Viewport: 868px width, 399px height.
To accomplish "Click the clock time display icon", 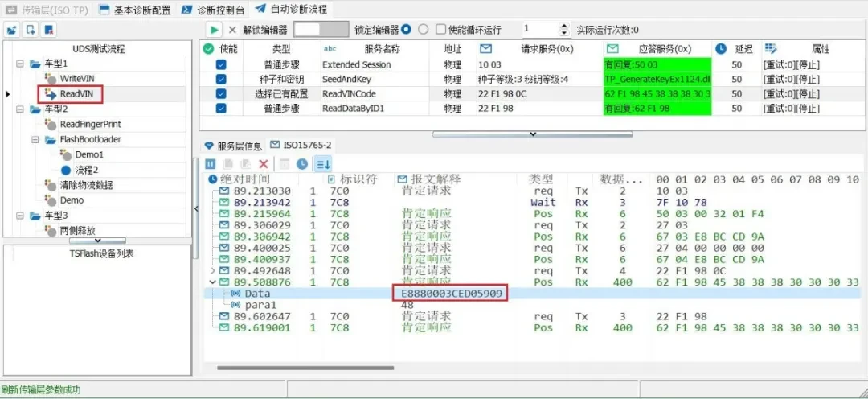I will pos(301,163).
